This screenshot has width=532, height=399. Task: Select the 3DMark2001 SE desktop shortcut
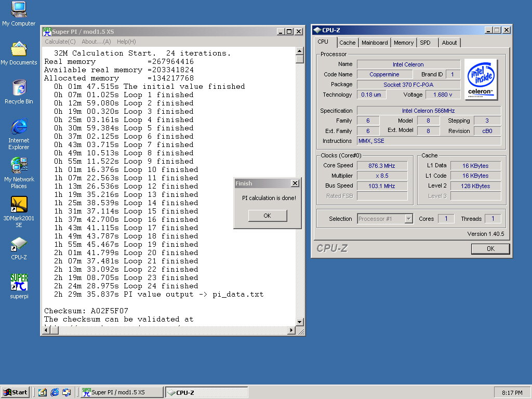(x=19, y=212)
